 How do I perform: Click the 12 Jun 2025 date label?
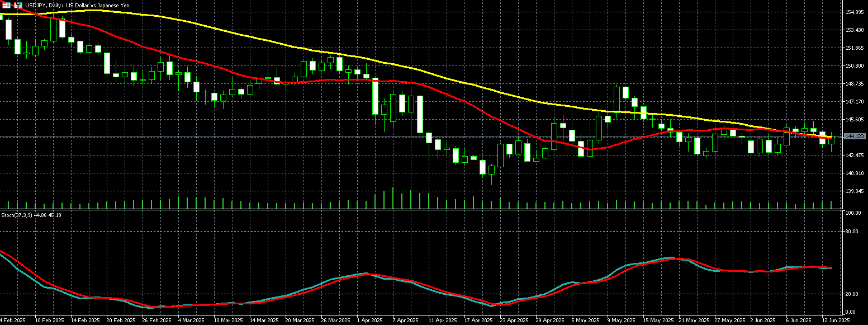(836, 321)
